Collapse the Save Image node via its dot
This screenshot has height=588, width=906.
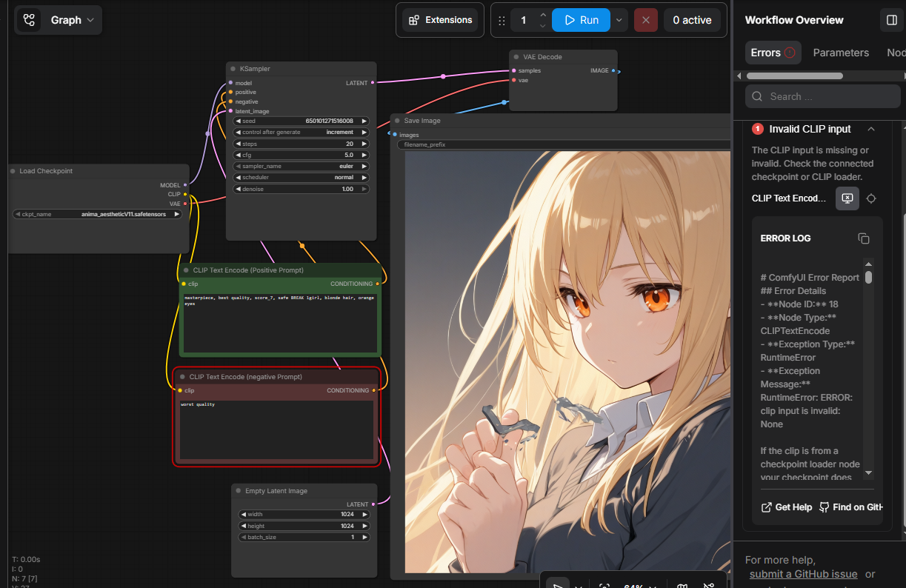(x=397, y=121)
